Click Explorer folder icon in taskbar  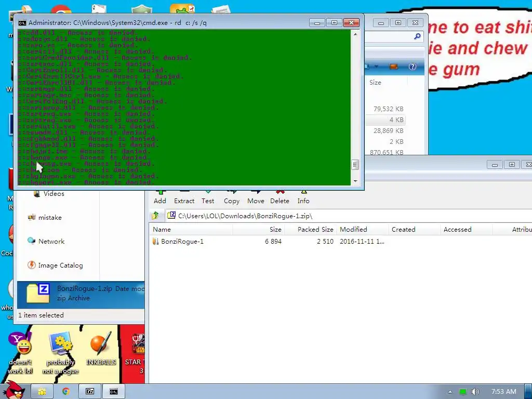coord(42,392)
